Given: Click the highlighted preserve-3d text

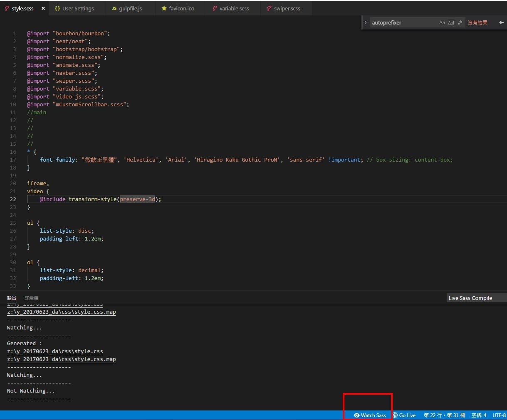Looking at the screenshot, I should [x=137, y=199].
